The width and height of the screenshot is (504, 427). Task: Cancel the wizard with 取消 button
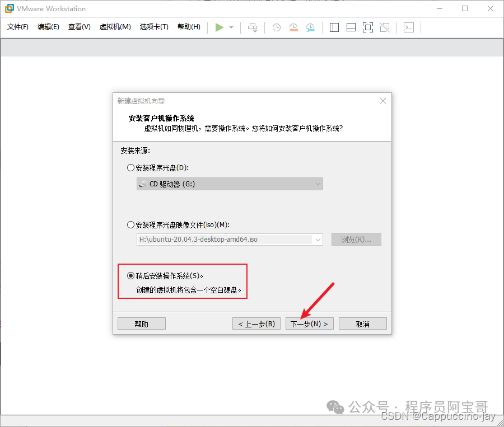coord(362,324)
